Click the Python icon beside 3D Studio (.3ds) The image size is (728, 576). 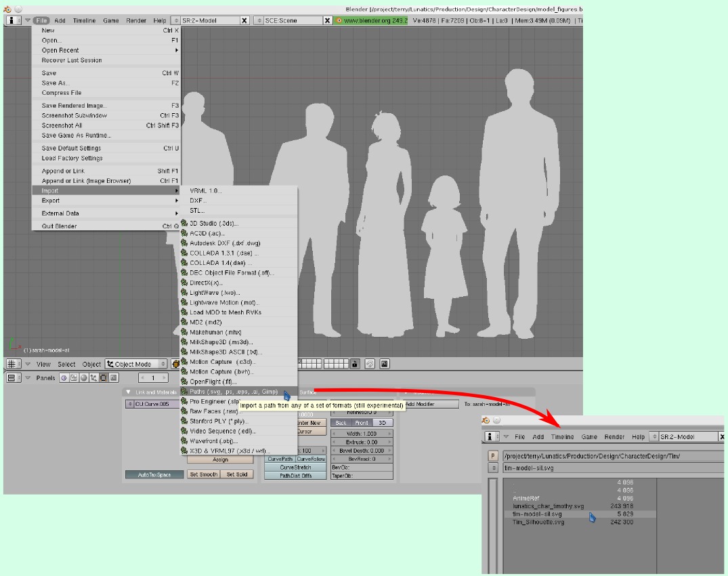(184, 223)
